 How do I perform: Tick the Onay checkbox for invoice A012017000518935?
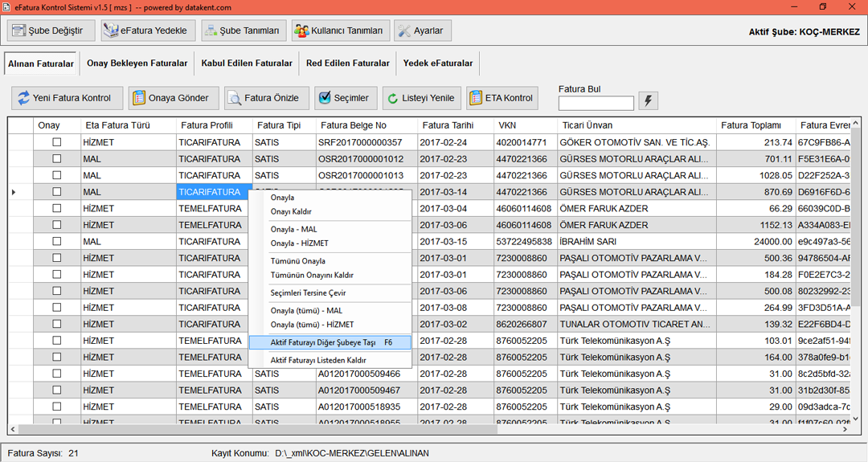point(57,407)
